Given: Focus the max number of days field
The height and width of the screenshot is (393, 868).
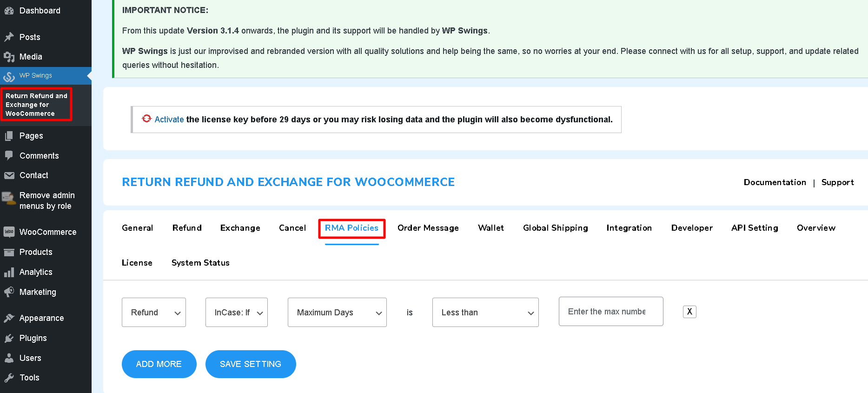Looking at the screenshot, I should coord(611,312).
